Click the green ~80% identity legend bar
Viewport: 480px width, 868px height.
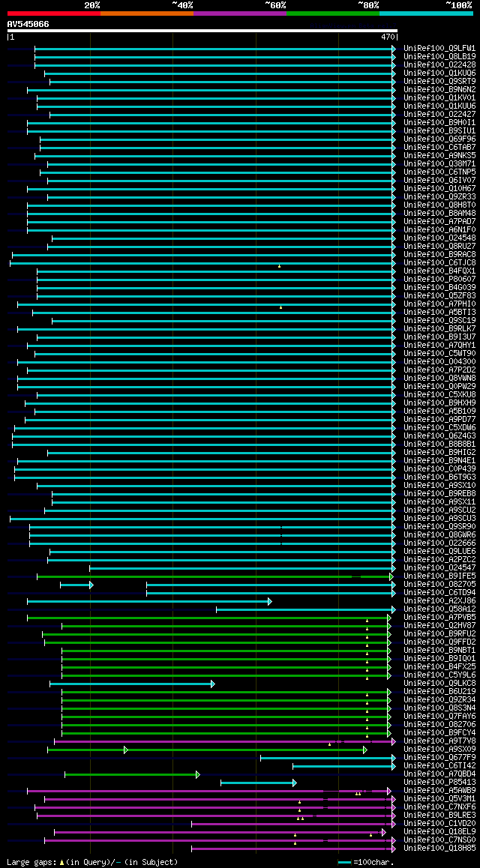coord(333,13)
